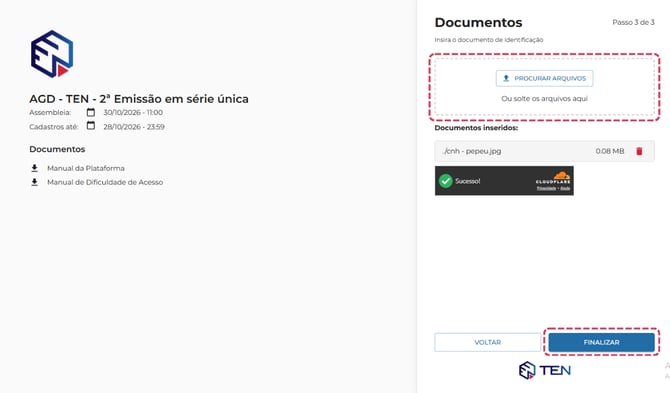The height and width of the screenshot is (393, 670).
Task: Click the assembly date 30/10/2026 - 11:00
Action: [133, 112]
